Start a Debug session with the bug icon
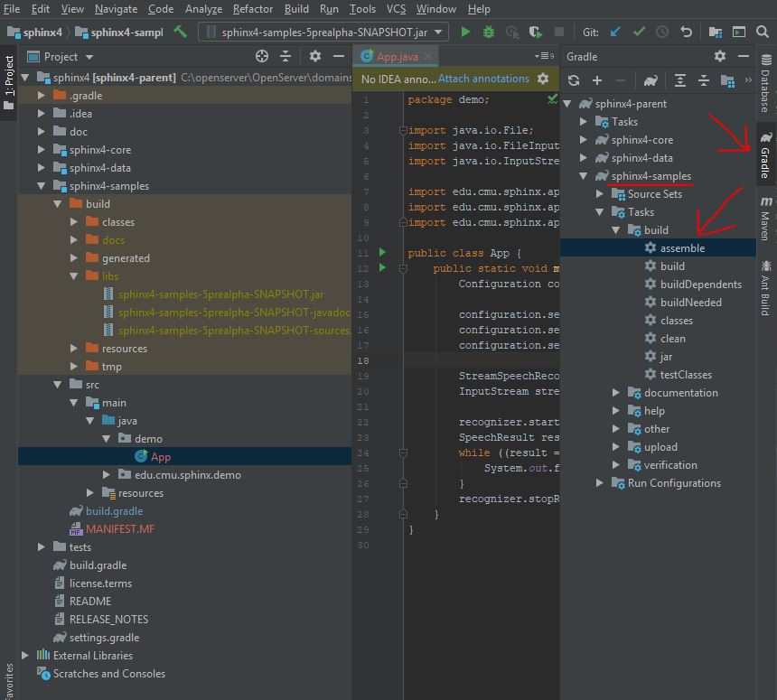Screen dimensions: 777x700 488,30
